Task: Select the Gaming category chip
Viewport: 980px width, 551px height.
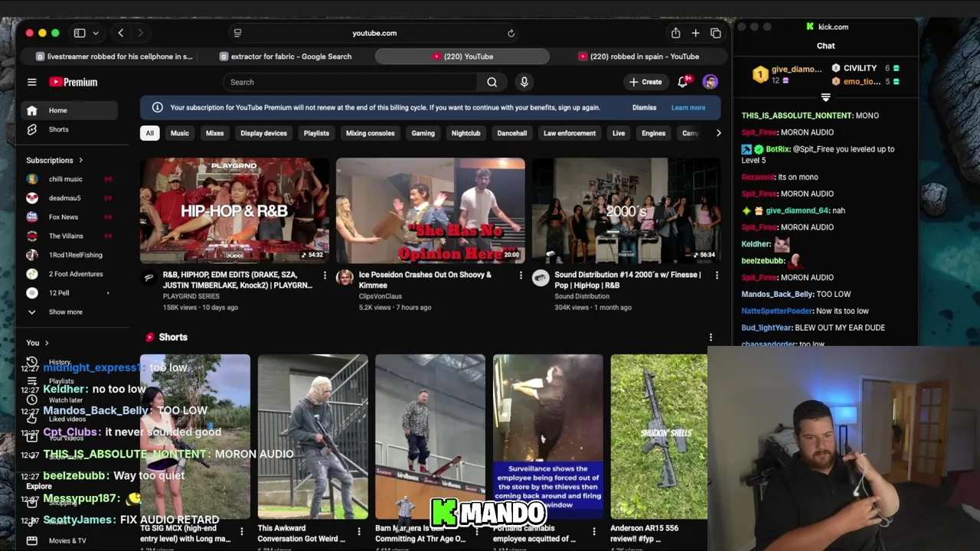Action: point(423,133)
